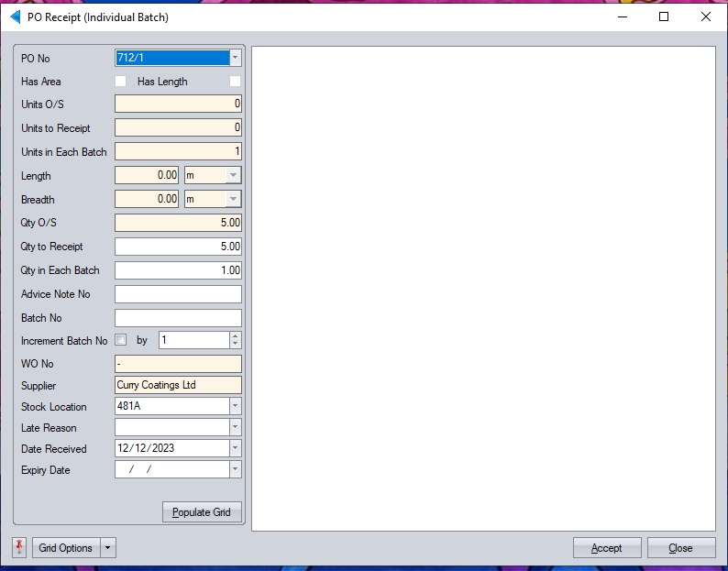Enable the Has Length checkbox

coord(235,82)
